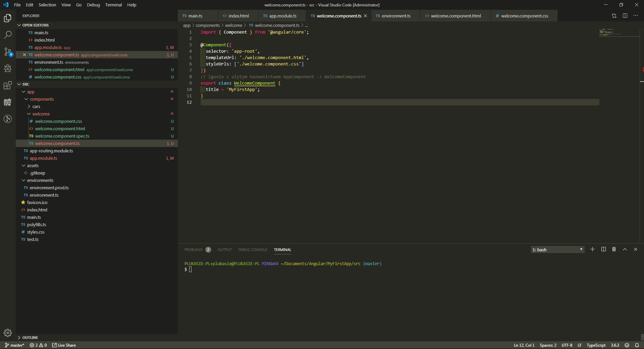
Task: Open the GitLens activity bar icon
Action: click(x=8, y=119)
